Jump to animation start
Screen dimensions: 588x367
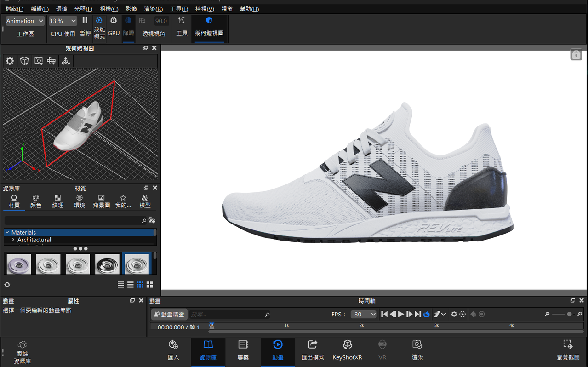[384, 314]
